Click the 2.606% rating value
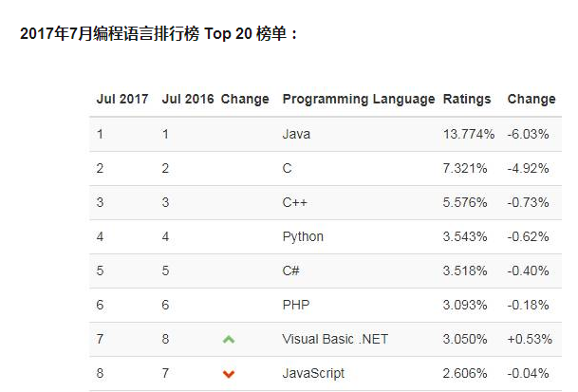578x392 pixels. click(x=465, y=373)
